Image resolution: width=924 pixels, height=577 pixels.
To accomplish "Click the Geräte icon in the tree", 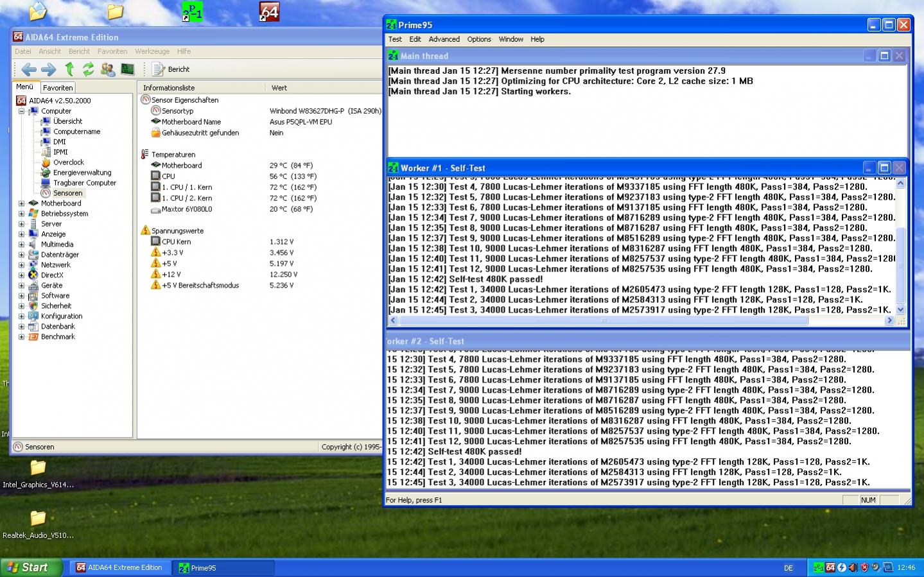I will (x=33, y=286).
